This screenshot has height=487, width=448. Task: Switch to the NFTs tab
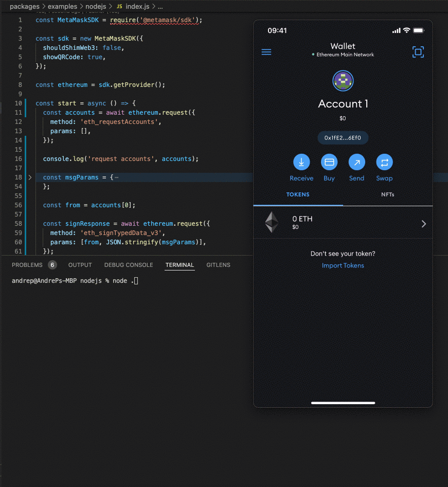pyautogui.click(x=387, y=194)
